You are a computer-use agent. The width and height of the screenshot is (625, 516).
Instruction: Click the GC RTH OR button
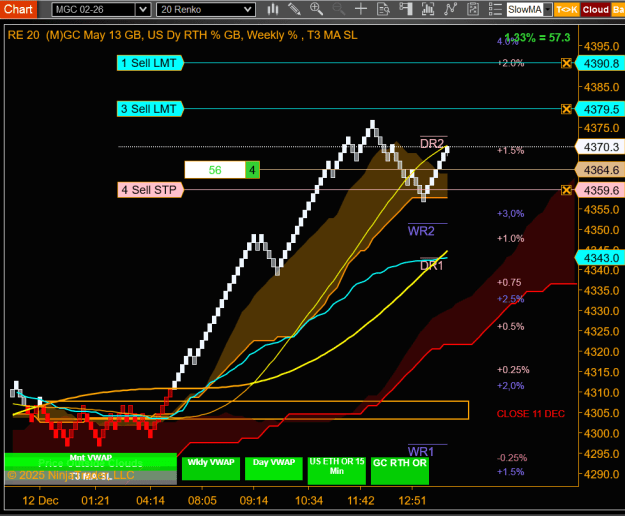coord(400,470)
